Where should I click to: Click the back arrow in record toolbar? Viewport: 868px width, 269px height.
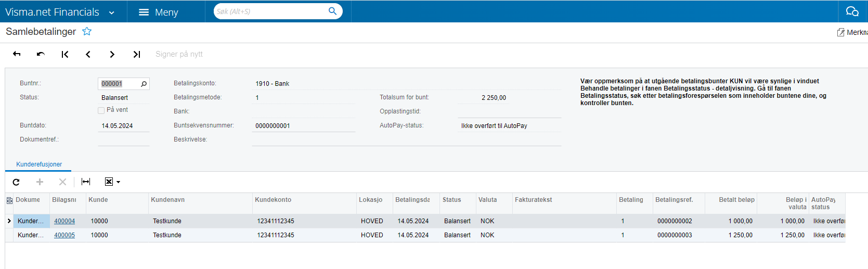coord(17,54)
